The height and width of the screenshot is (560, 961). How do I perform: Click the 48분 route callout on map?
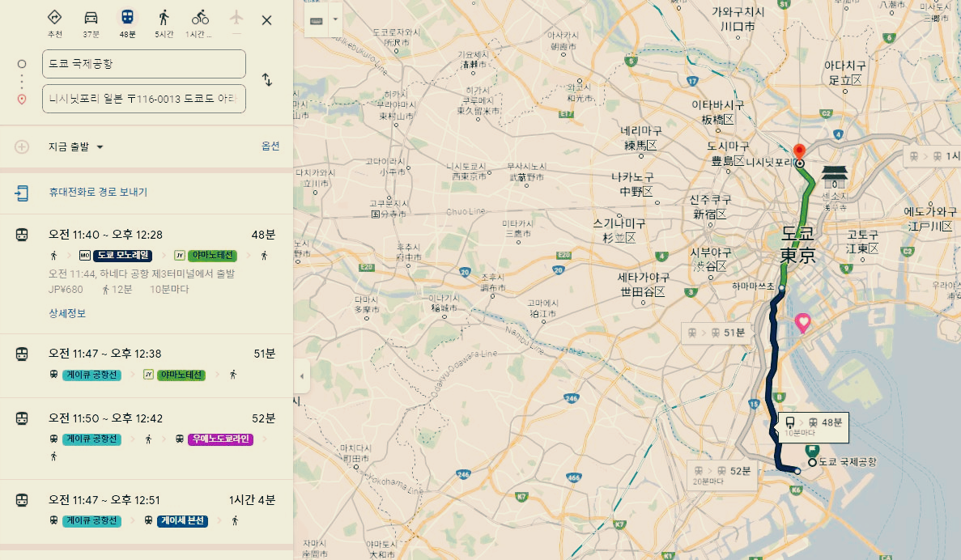(814, 427)
